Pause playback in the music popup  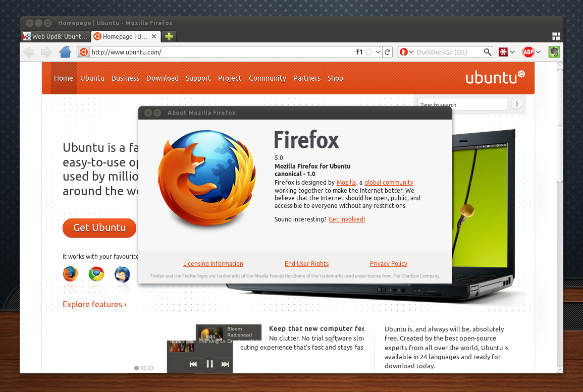pos(209,364)
